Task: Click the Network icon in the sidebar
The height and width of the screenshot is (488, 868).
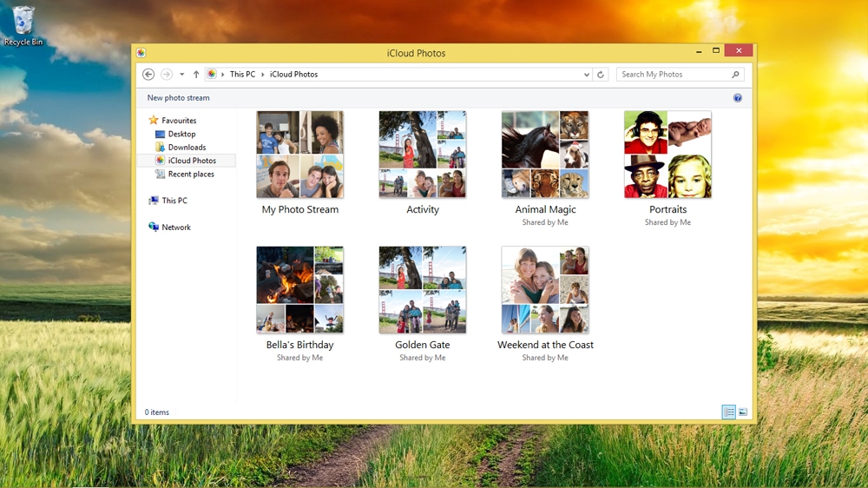Action: point(154,228)
